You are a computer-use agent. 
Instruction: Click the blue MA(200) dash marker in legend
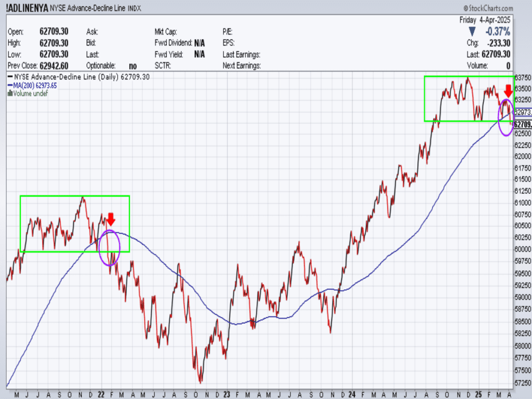[10, 85]
